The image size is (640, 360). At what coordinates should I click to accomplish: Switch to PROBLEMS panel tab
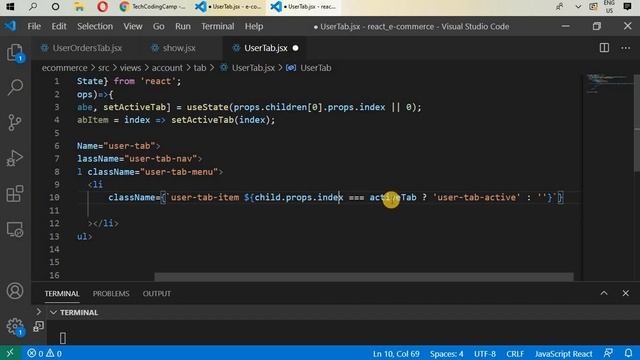(x=111, y=293)
